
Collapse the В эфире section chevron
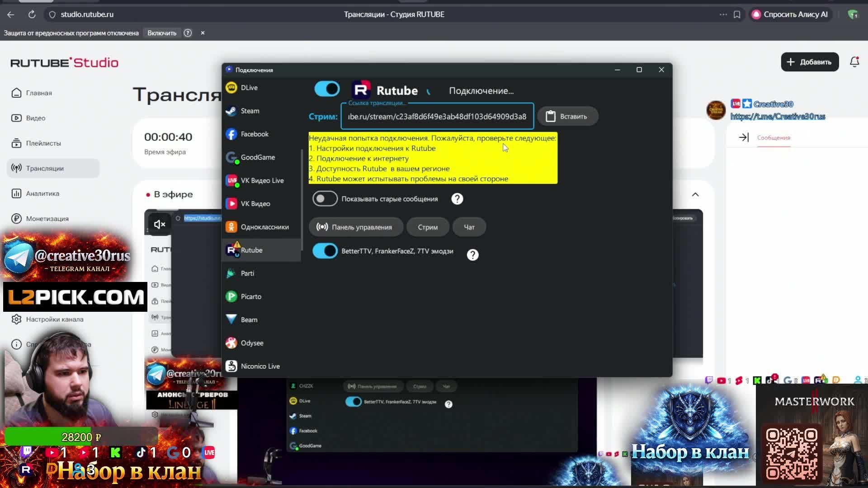pos(695,195)
